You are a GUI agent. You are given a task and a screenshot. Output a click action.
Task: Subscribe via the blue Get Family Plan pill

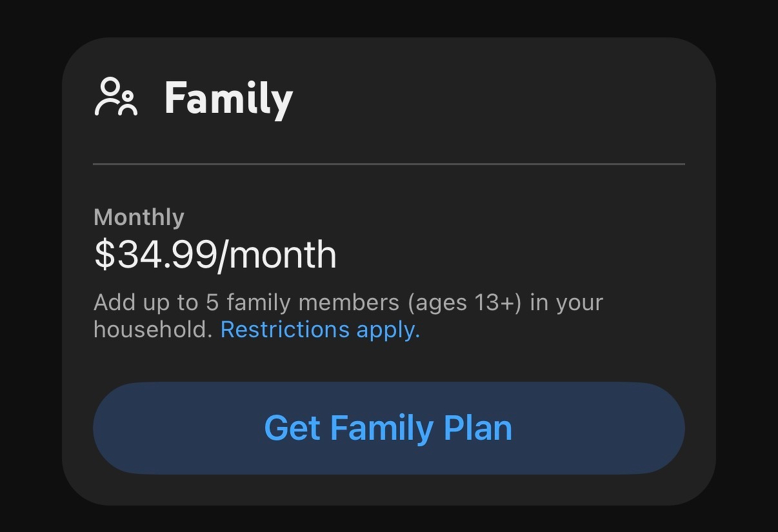(388, 428)
